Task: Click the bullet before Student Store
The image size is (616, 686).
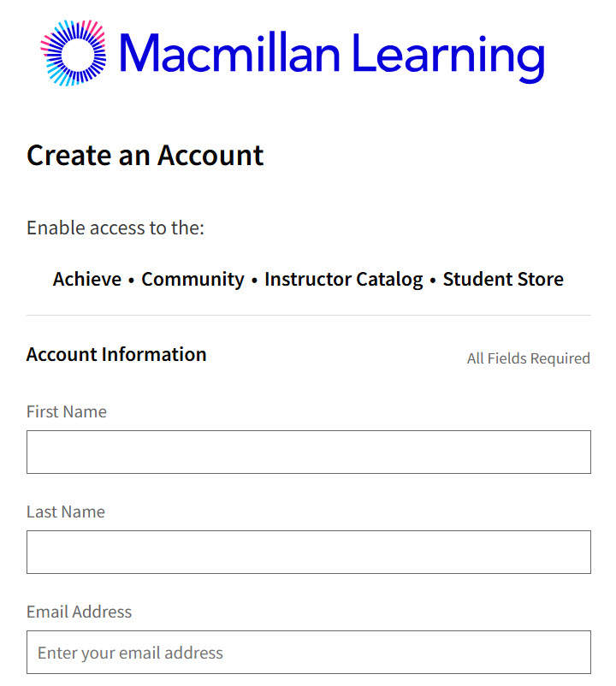Action: coord(433,281)
